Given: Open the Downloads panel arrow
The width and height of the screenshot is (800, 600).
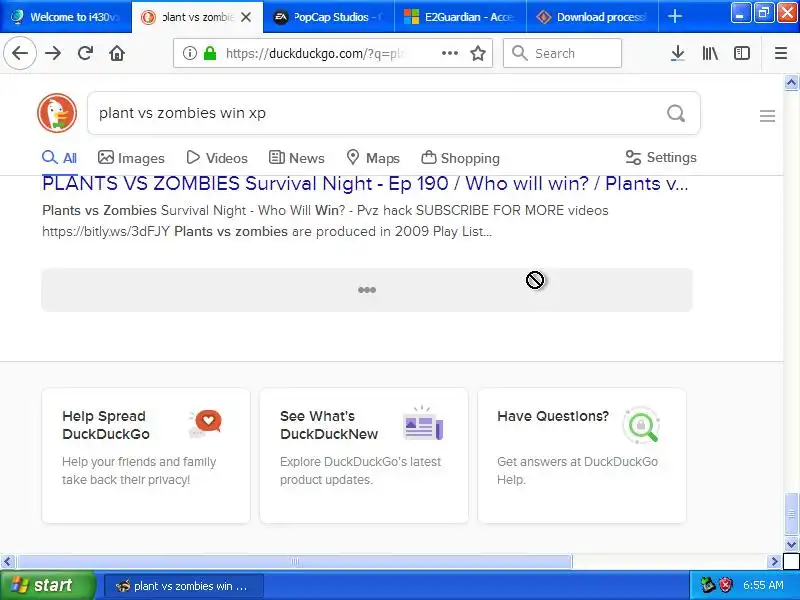Looking at the screenshot, I should pos(678,53).
